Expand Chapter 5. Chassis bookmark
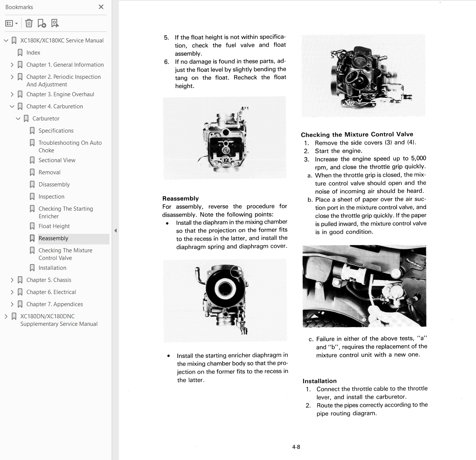This screenshot has height=460, width=476. pyautogui.click(x=12, y=280)
